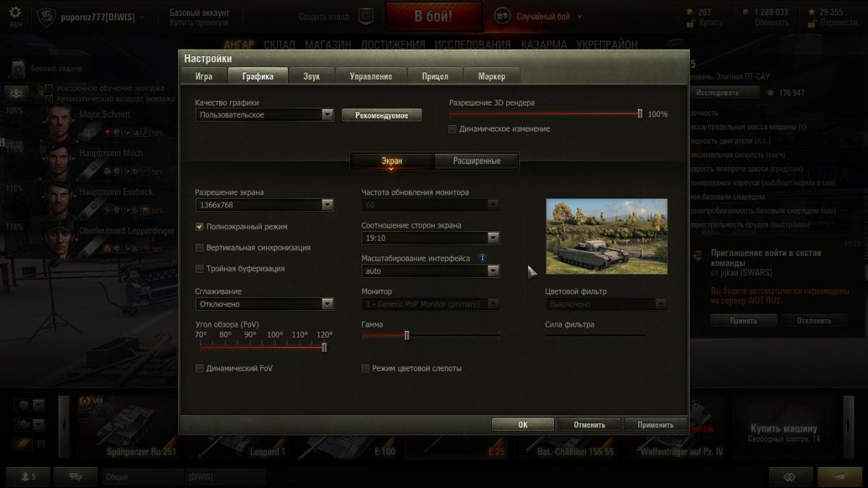
Task: Click the В бой! button
Action: [433, 16]
